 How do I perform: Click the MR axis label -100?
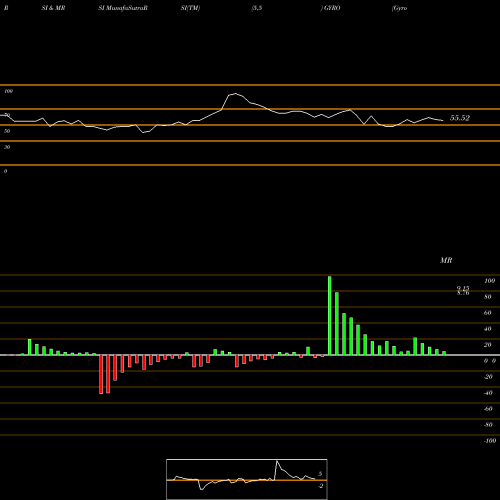490,441
